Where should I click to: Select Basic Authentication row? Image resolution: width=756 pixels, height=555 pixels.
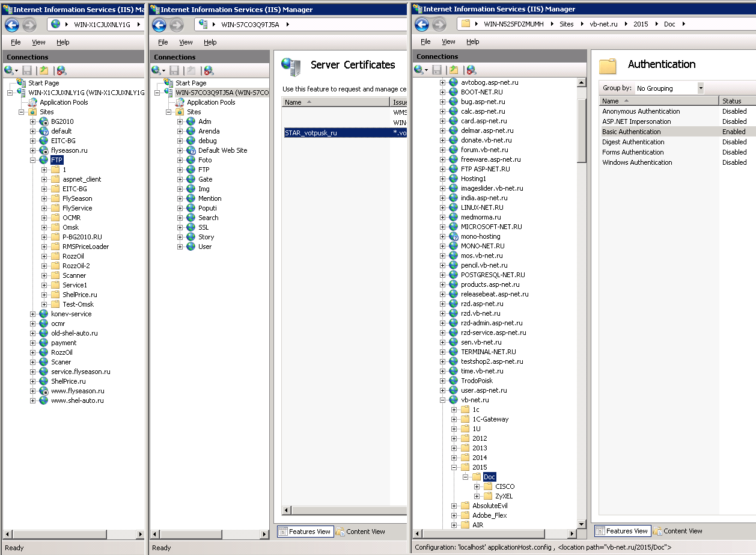(677, 132)
